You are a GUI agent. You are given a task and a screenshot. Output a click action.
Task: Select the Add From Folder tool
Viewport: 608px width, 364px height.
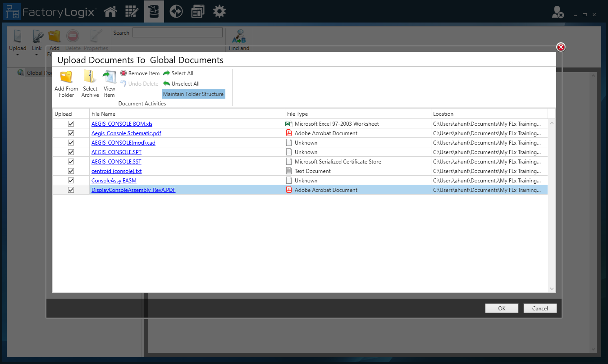66,82
